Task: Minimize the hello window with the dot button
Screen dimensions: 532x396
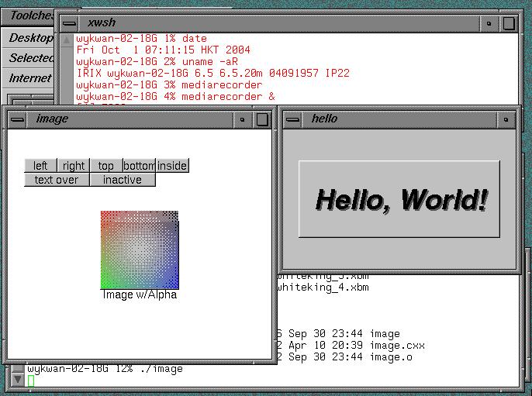Action: pos(506,119)
